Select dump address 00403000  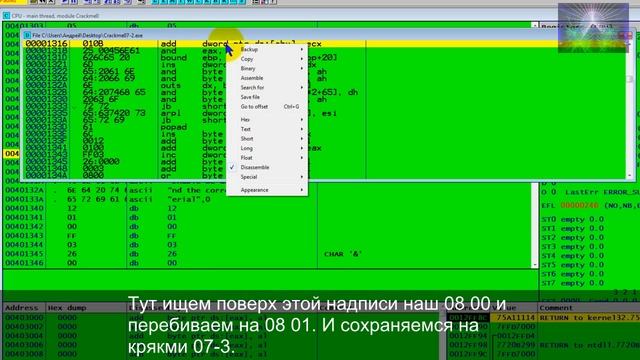pos(24,317)
